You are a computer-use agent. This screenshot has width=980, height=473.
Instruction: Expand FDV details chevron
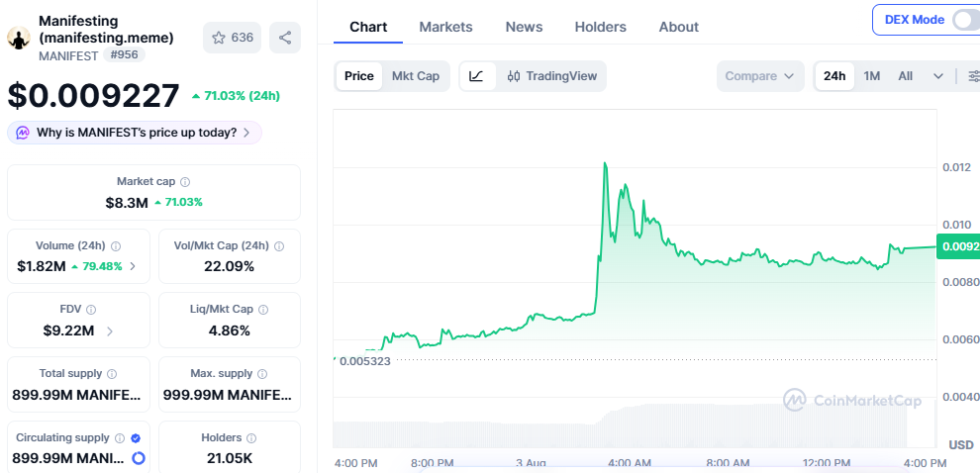tap(110, 331)
